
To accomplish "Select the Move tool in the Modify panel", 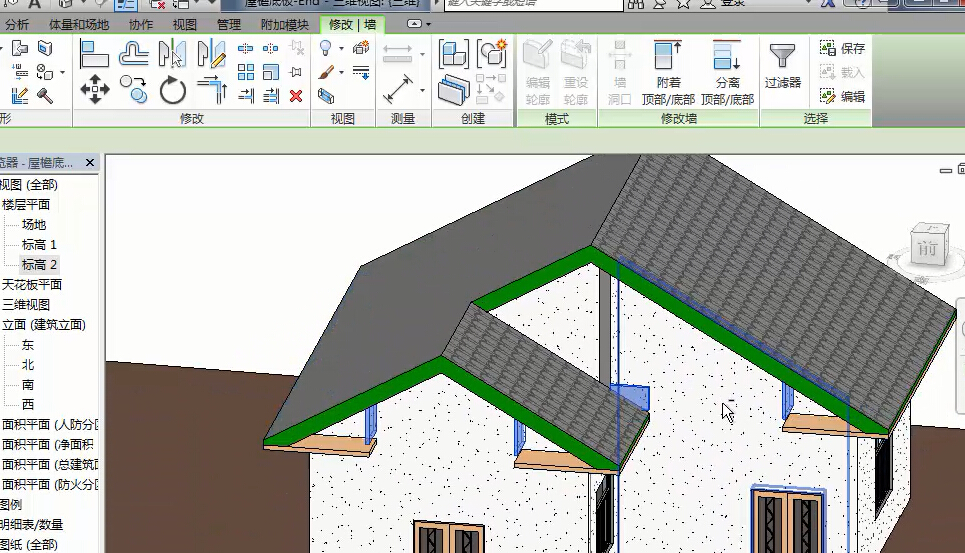I will pos(95,91).
